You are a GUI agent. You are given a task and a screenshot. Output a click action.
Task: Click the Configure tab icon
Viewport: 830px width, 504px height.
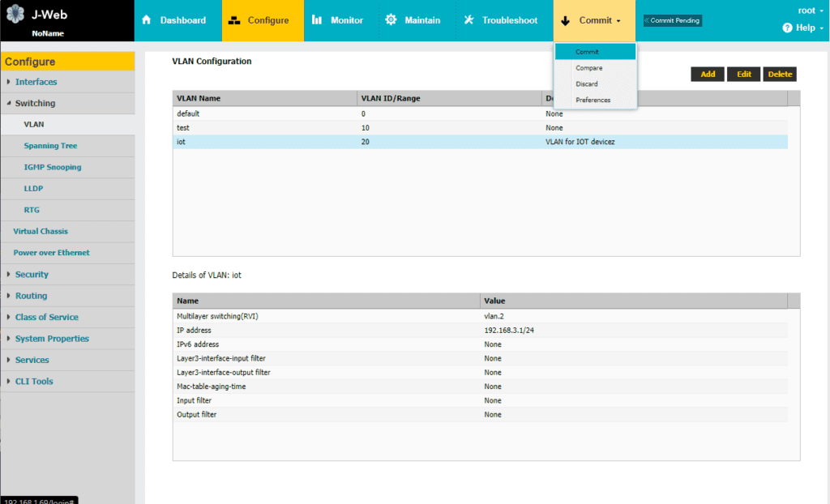[234, 20]
